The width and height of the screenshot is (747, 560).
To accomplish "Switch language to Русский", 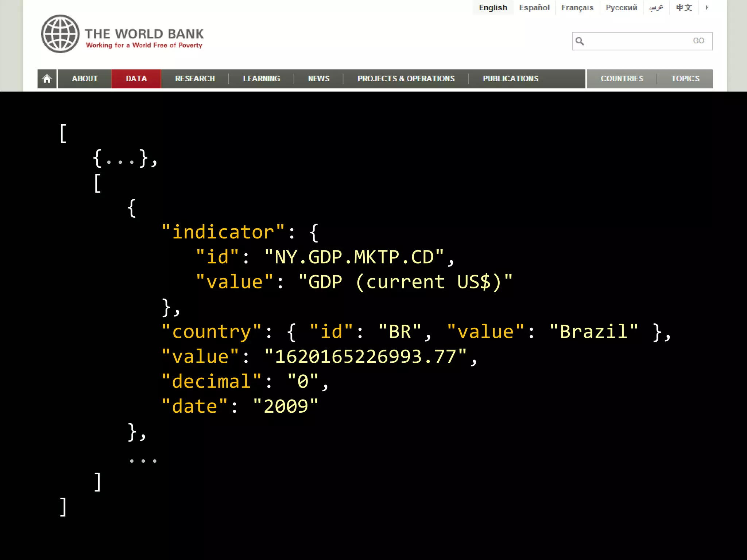I will tap(621, 7).
